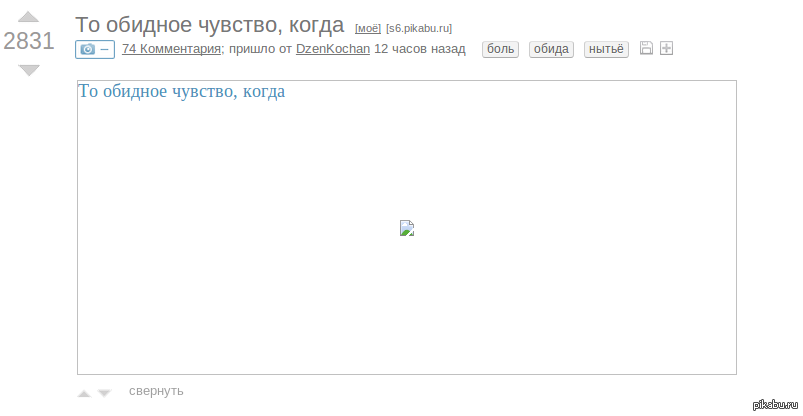803x416 pixels.
Task: Select the нытьё tag
Action: point(605,49)
